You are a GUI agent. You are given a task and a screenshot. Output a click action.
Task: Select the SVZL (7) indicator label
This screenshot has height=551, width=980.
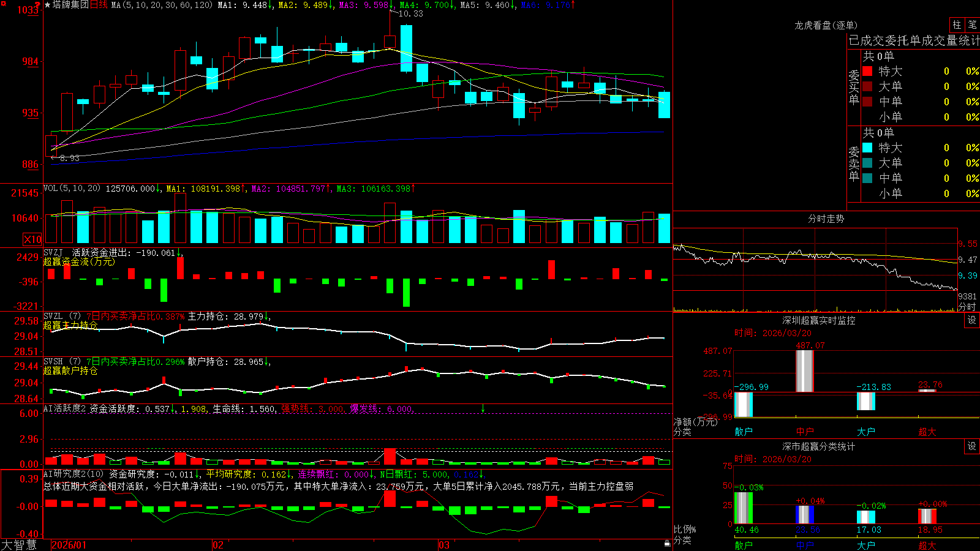point(62,317)
